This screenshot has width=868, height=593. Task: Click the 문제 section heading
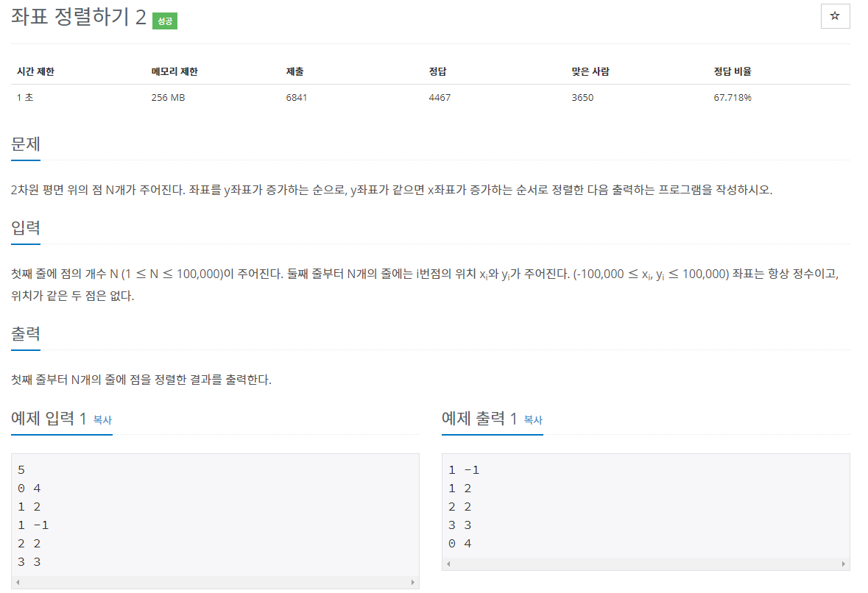click(26, 144)
